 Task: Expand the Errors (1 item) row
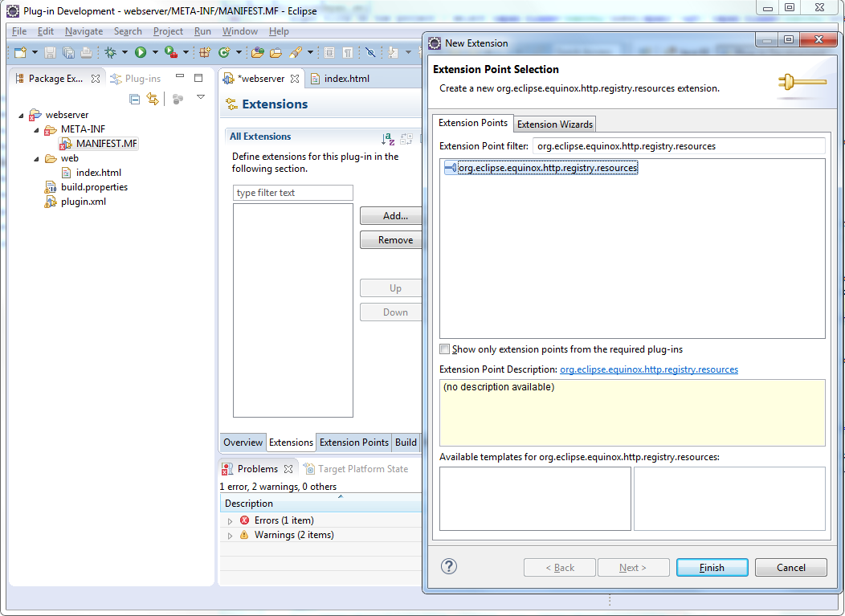230,521
